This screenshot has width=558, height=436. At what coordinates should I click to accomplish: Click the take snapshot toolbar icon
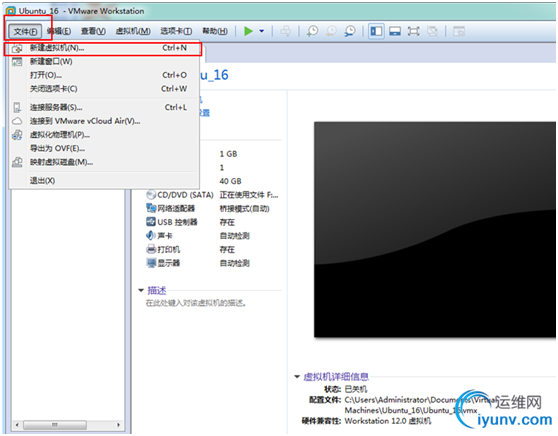pyautogui.click(x=312, y=31)
